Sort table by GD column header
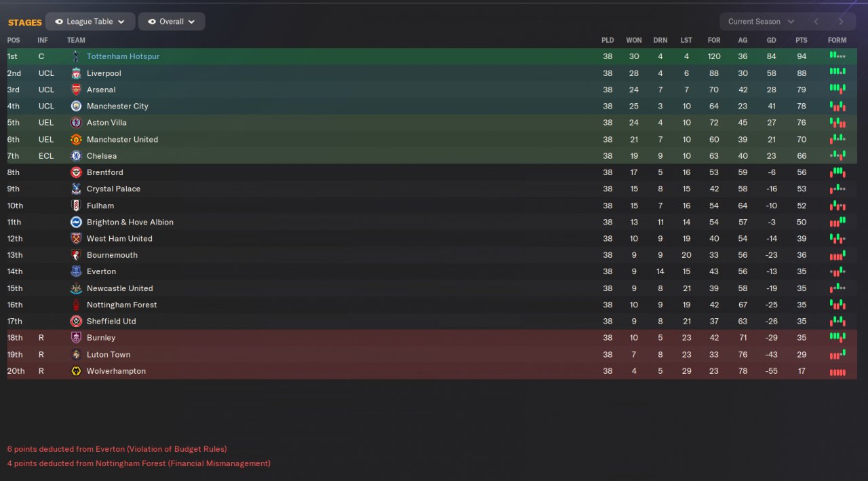 [x=771, y=40]
